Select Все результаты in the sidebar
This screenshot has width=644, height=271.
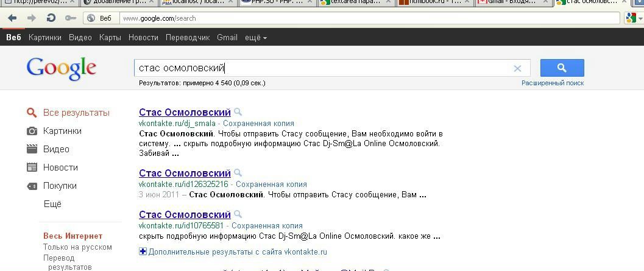[76, 113]
